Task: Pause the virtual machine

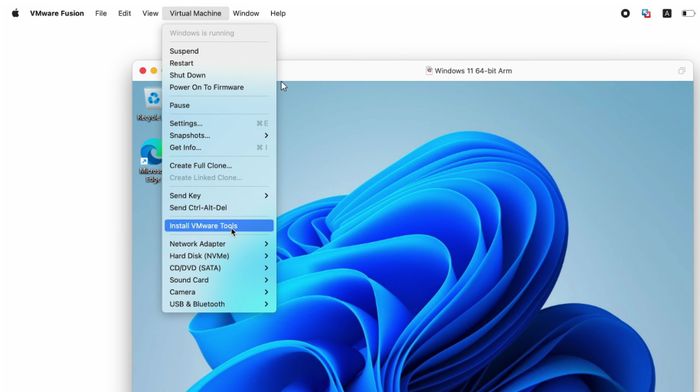Action: coord(219,105)
